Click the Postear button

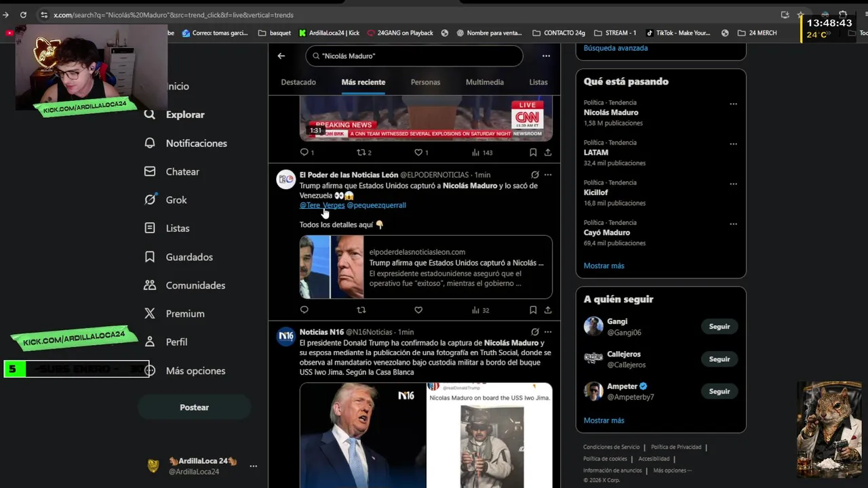pos(195,407)
